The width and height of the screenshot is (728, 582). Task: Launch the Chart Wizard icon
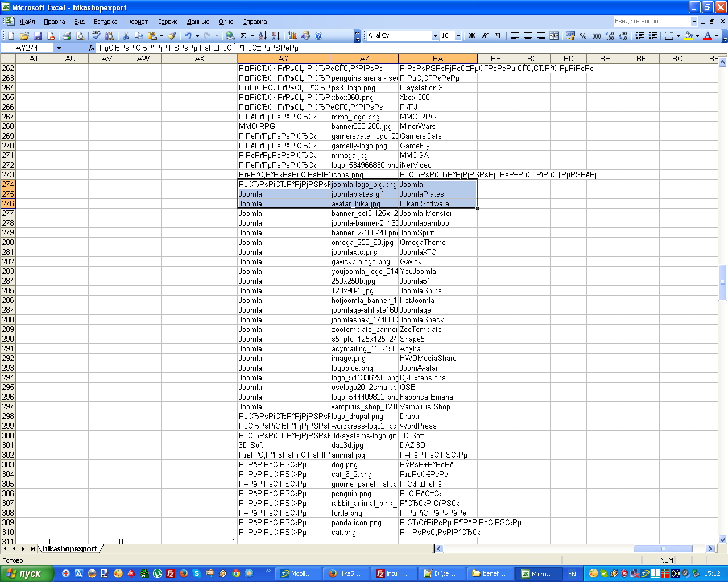[292, 36]
